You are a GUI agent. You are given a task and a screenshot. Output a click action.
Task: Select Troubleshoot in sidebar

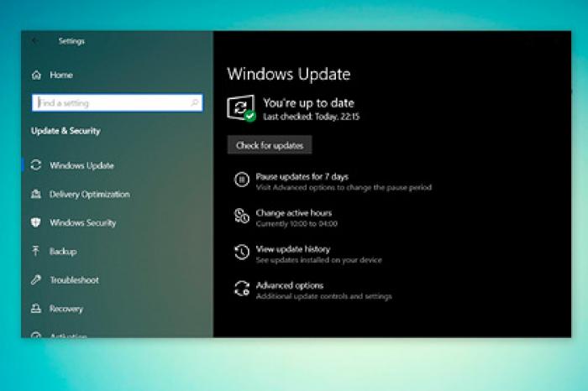[74, 279]
